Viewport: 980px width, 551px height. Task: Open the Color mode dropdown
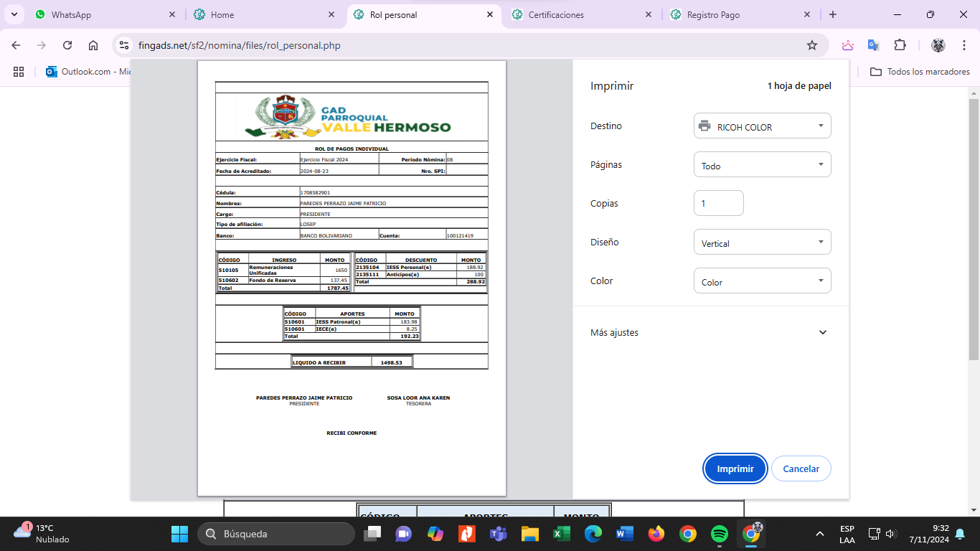pos(762,281)
